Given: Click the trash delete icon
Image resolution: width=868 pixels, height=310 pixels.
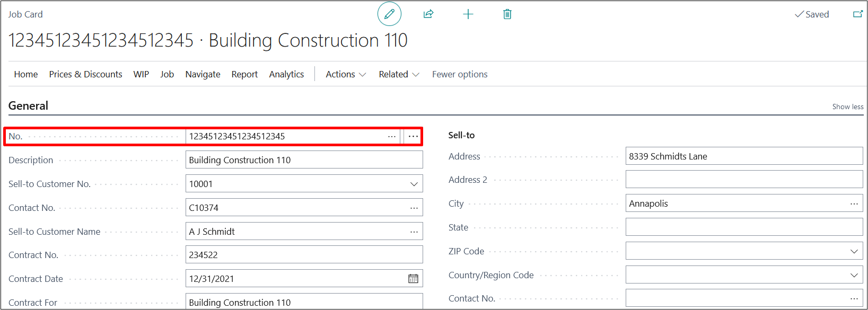Looking at the screenshot, I should pyautogui.click(x=507, y=14).
